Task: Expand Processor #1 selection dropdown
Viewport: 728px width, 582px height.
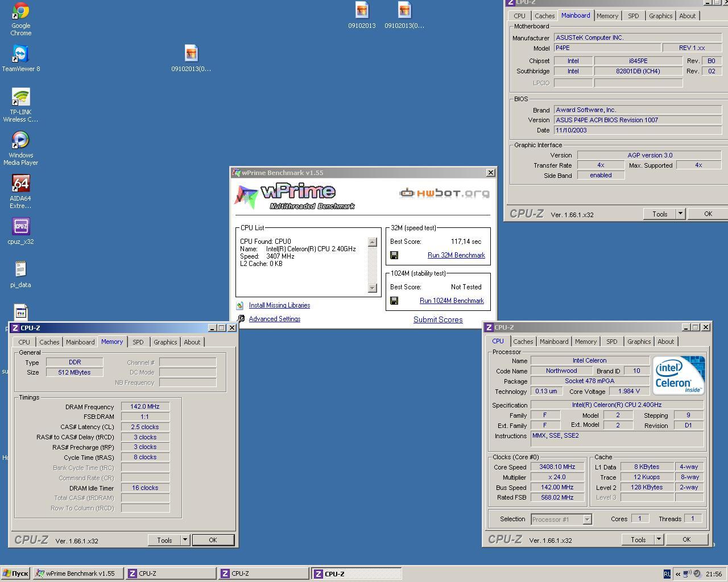Action: point(587,519)
